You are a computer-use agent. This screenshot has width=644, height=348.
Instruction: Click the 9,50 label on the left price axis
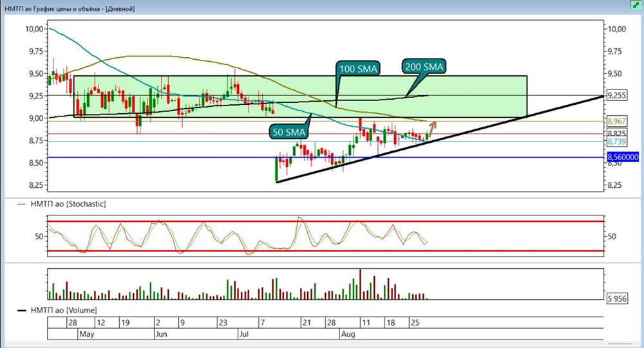click(35, 73)
